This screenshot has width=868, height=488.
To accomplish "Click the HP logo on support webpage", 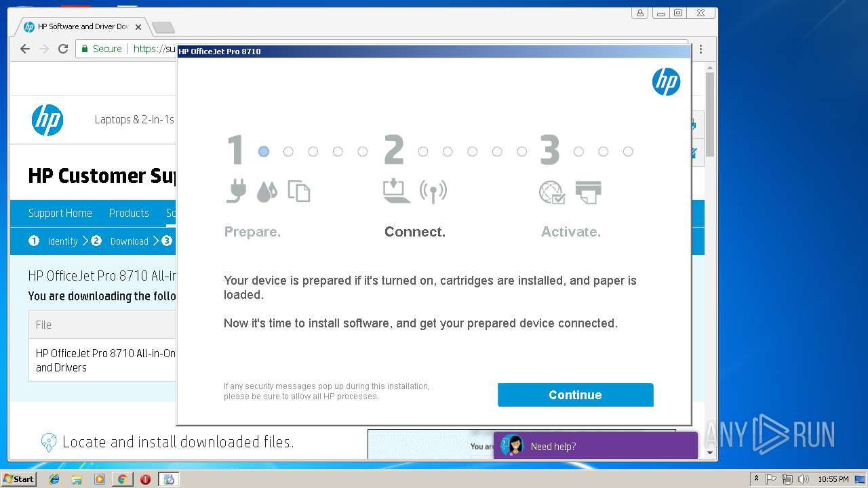I will [47, 120].
